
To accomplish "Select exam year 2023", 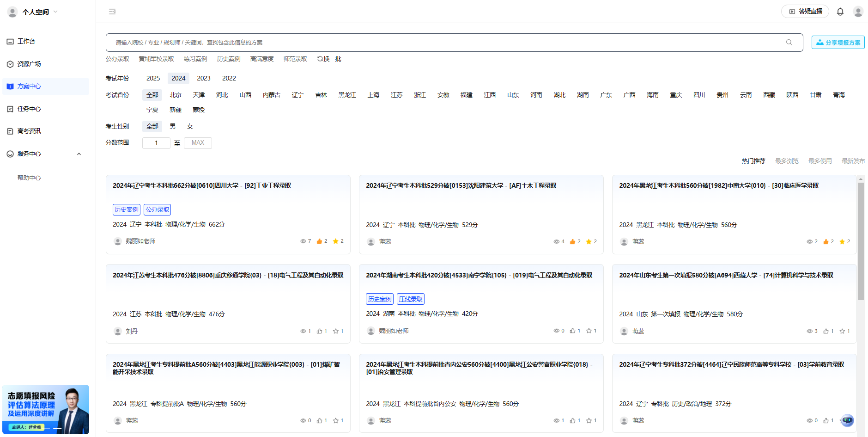I will pyautogui.click(x=203, y=78).
